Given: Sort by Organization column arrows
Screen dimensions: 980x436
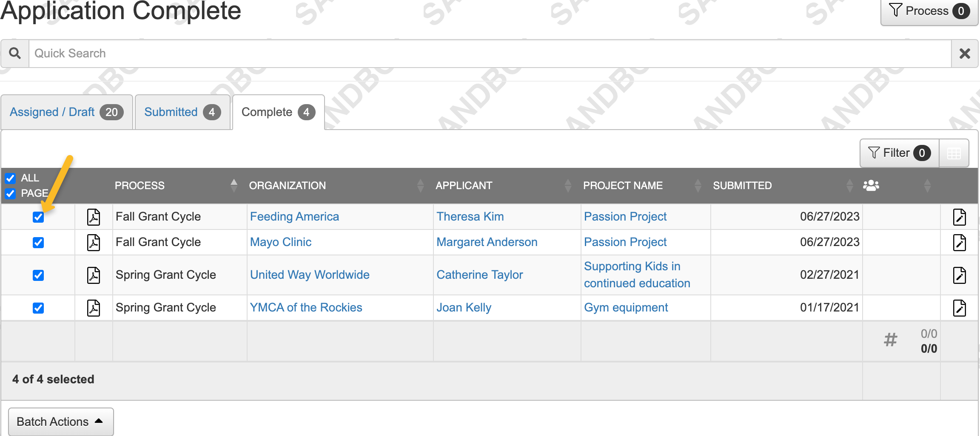Looking at the screenshot, I should pos(420,185).
